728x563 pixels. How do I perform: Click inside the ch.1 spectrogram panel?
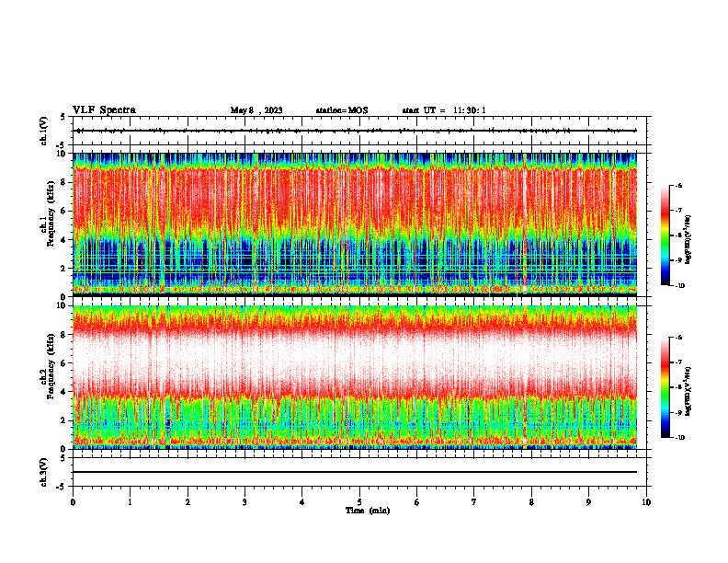[x=355, y=224]
